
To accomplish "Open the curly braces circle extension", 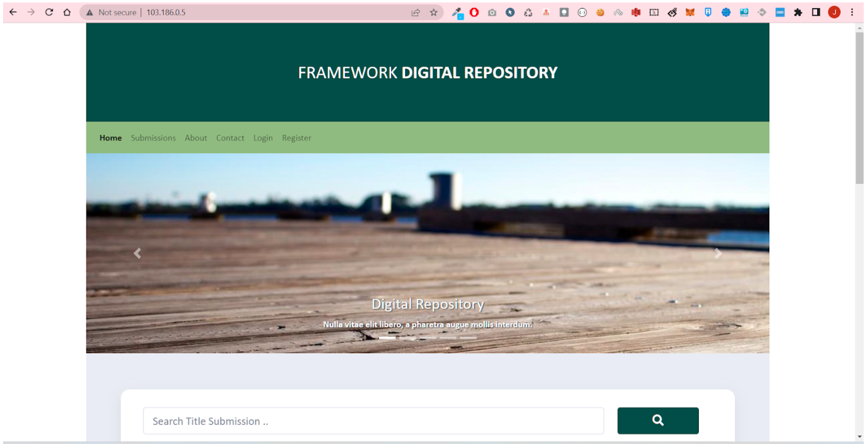I will [582, 12].
